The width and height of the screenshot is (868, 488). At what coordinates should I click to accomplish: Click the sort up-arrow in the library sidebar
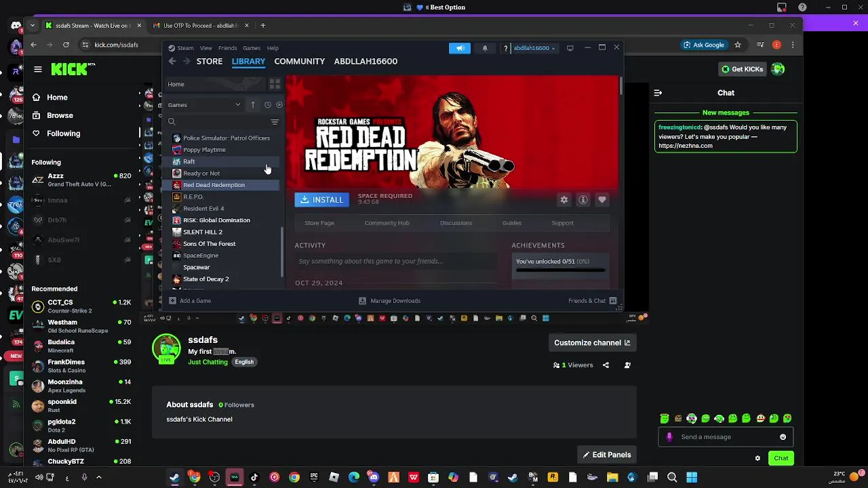(x=253, y=105)
